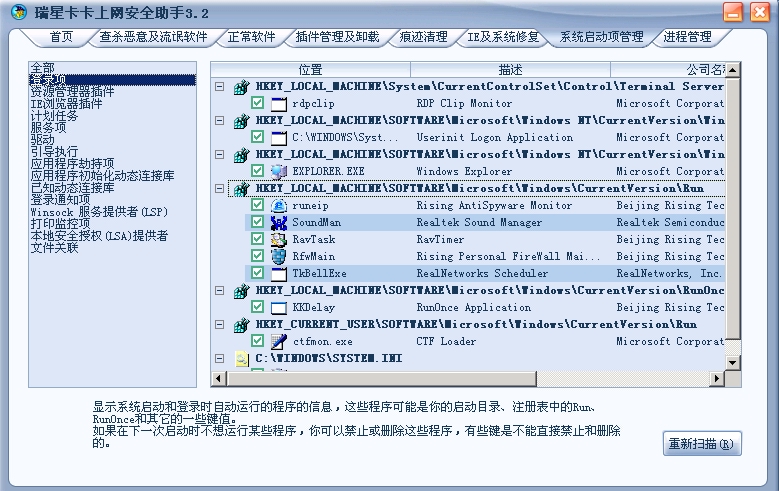Disable the runeip startup item checkbox
Screen dimensions: 779x491
[x=257, y=205]
